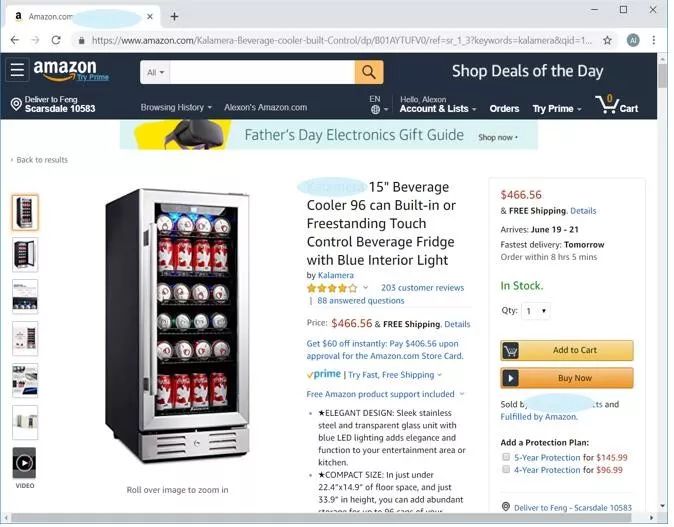Play the product video thumbnail

(25, 463)
